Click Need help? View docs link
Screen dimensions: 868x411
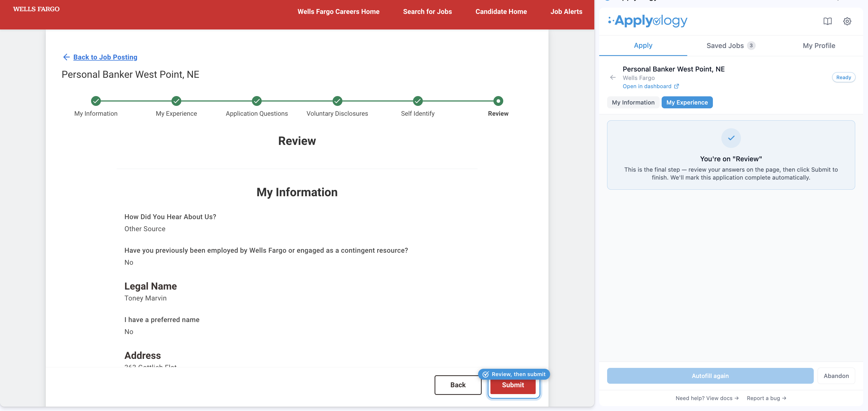coord(707,398)
